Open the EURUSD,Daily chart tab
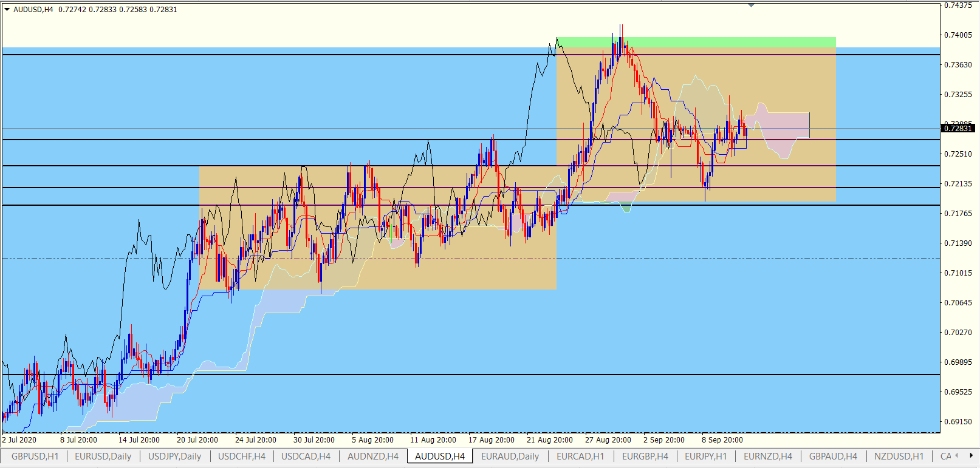Screen dimensions: 980x468 103,456
